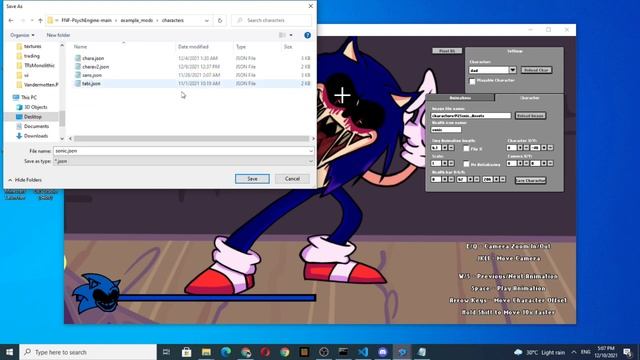Screen dimensions: 640x360
Task: Open Downloads in the navigation pane
Action: [36, 136]
